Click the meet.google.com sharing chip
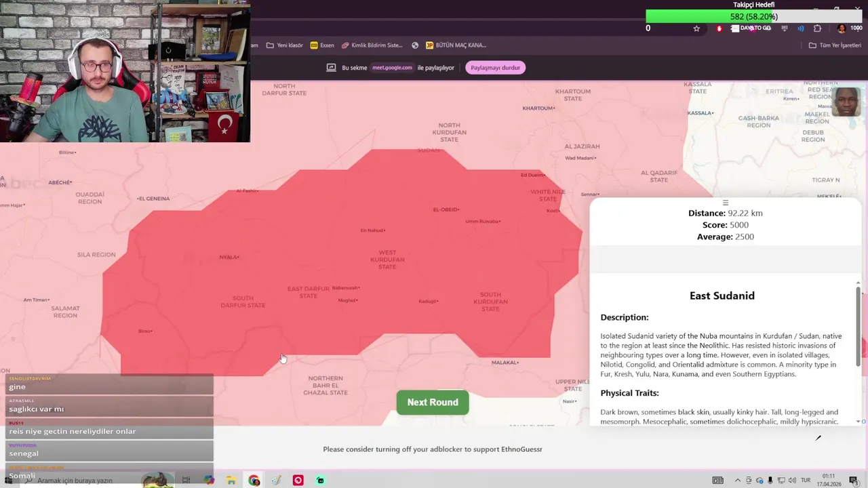The height and width of the screenshot is (488, 868). click(x=392, y=68)
